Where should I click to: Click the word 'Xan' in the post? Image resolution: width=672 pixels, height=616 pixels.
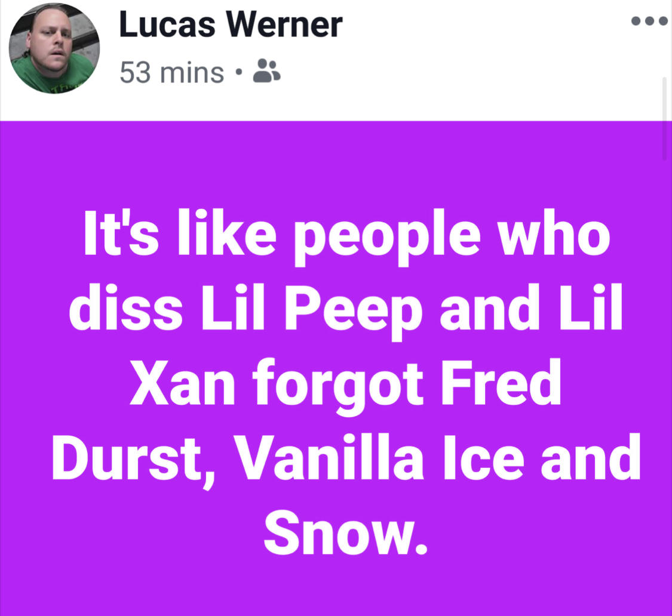coord(183,383)
